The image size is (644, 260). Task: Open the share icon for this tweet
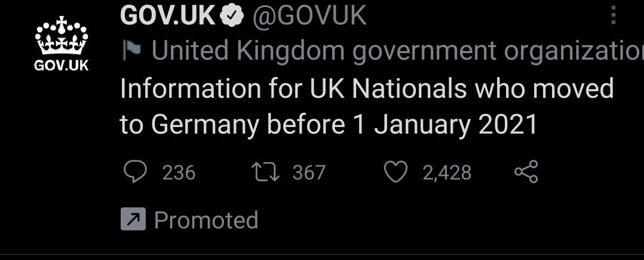(x=526, y=172)
